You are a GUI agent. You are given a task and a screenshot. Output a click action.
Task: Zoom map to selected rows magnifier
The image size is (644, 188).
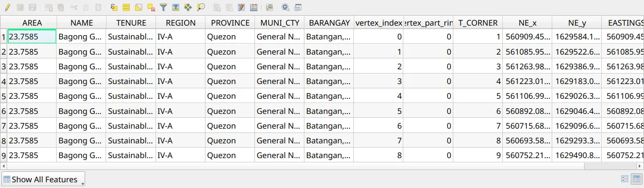(x=201, y=8)
